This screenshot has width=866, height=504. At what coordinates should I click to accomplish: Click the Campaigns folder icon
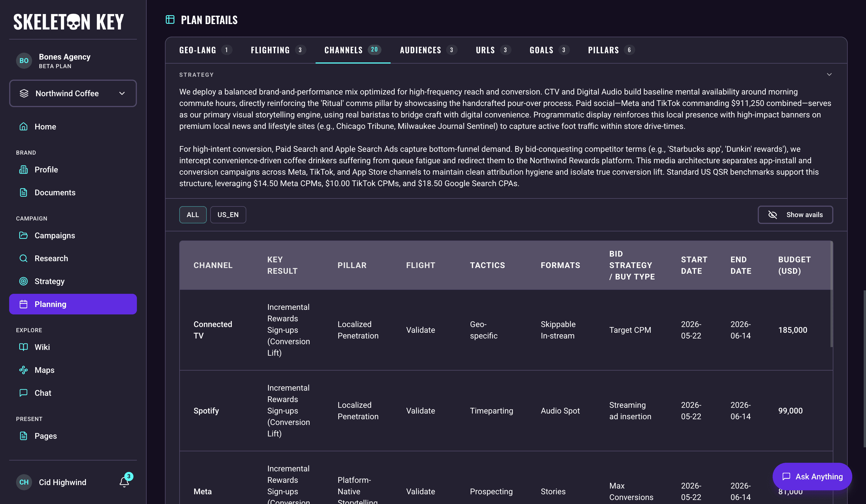(23, 236)
